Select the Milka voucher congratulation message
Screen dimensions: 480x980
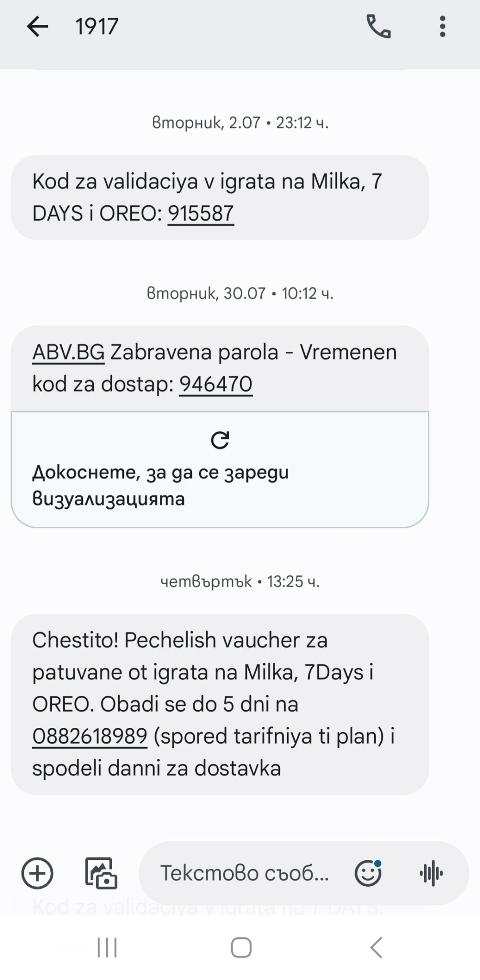[x=220, y=704]
